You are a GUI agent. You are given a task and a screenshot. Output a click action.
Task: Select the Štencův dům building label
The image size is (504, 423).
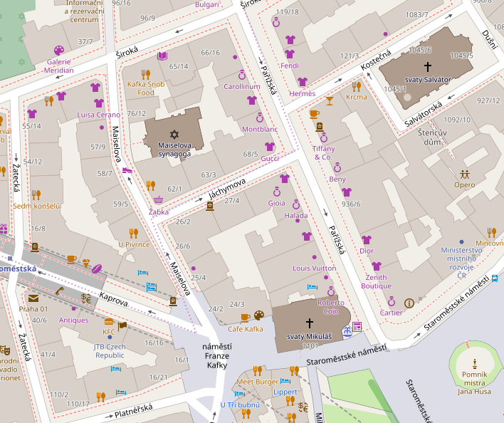tap(432, 137)
